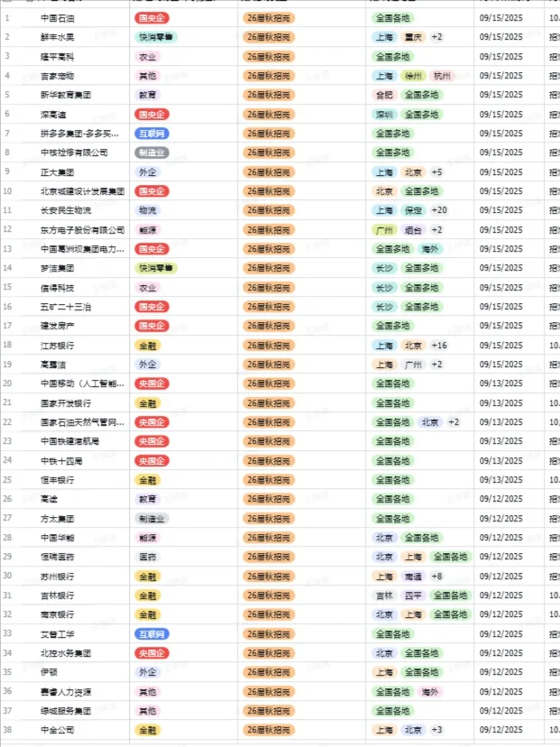Screen dimensions: 560x747
Task: Click the 快消零售 tag in 鲜丰水果 row
Action: pyautogui.click(x=156, y=37)
